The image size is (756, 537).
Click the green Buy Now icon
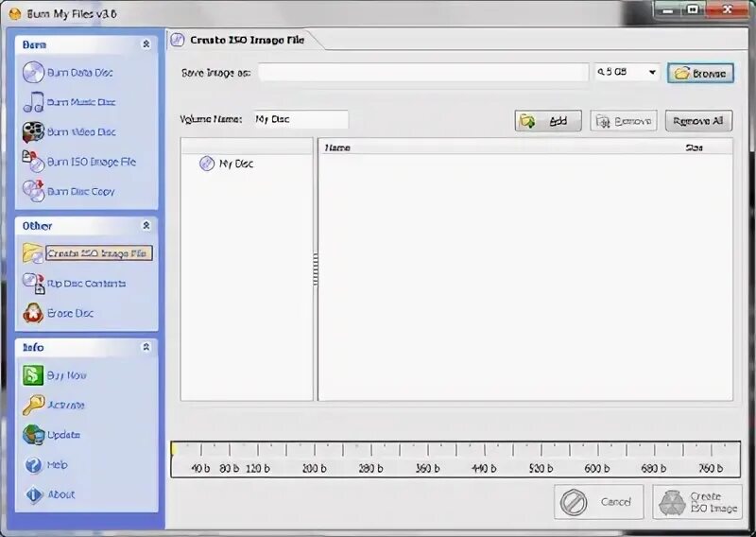pos(33,375)
